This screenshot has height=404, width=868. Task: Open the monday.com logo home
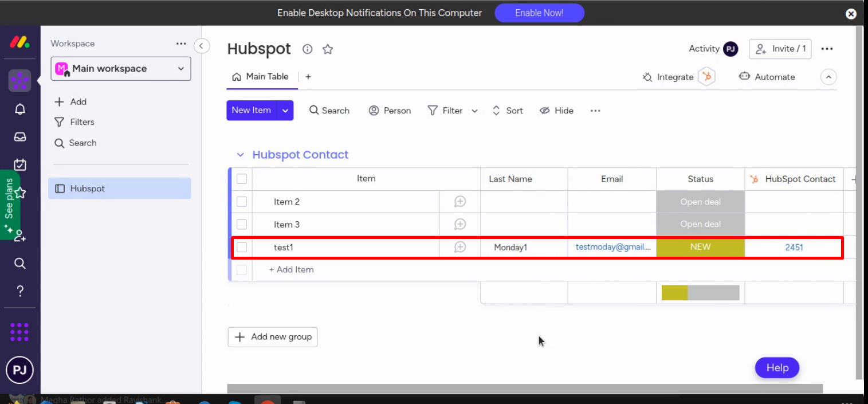click(19, 42)
